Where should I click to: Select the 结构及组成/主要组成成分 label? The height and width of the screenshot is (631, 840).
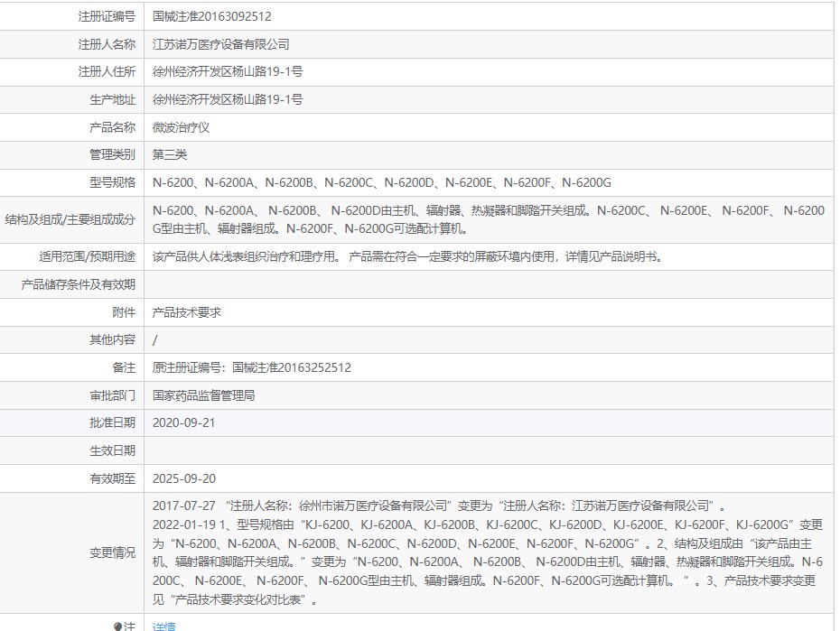[70, 219]
